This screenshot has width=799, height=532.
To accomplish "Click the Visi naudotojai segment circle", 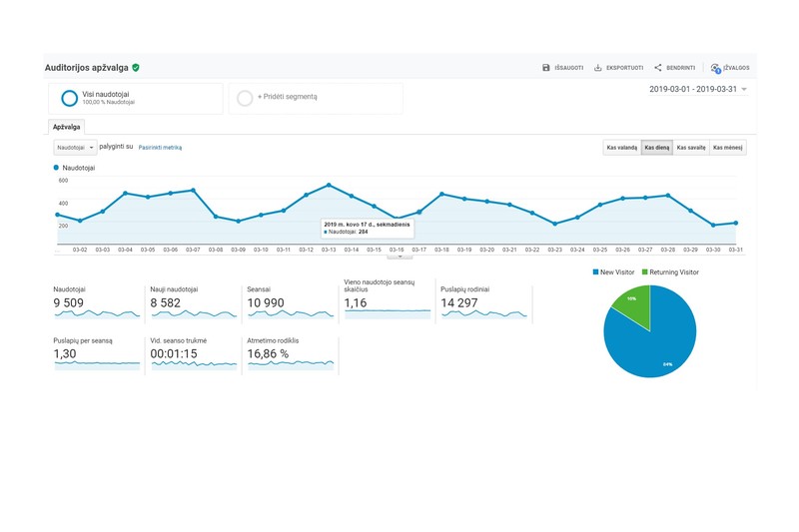I will click(x=69, y=98).
